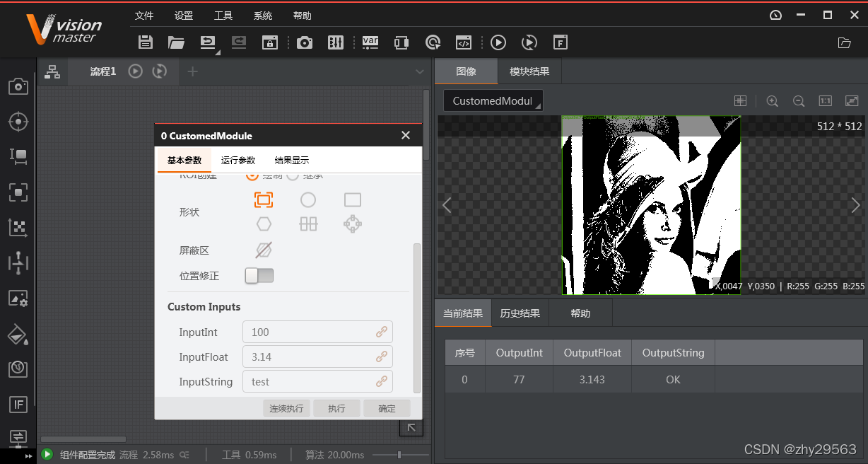This screenshot has width=868, height=464.
Task: Open the measurement tools in the left sidebar
Action: point(18,156)
